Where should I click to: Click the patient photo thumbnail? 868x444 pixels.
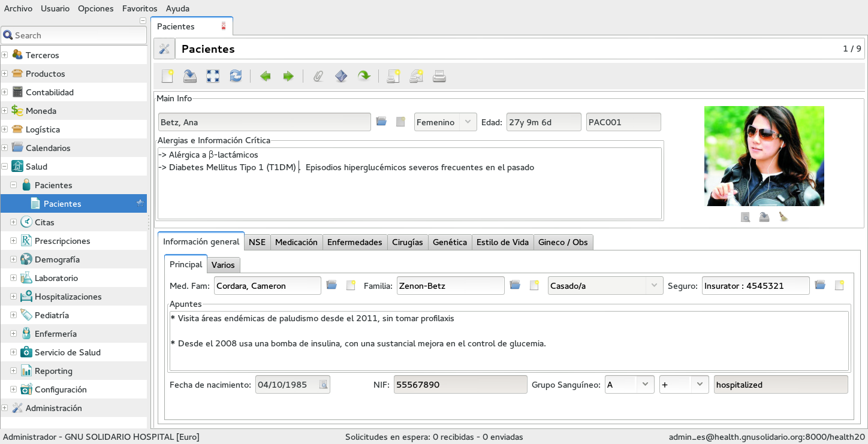pos(764,156)
